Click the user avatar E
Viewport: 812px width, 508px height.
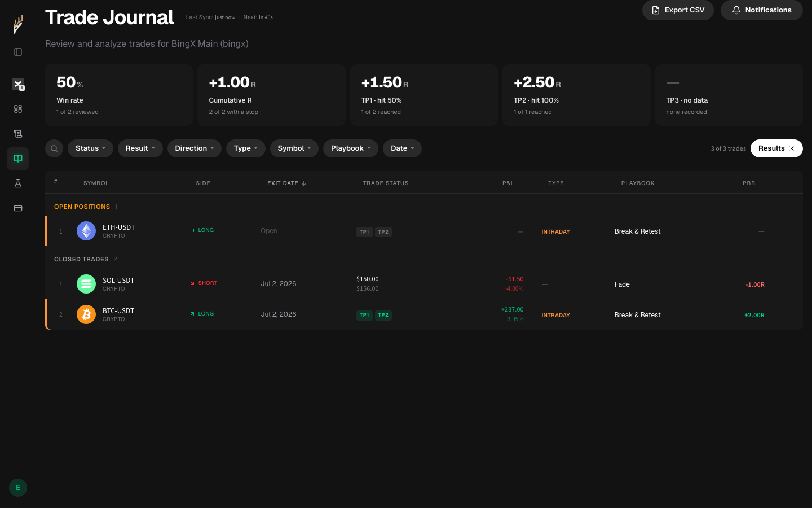pyautogui.click(x=18, y=488)
